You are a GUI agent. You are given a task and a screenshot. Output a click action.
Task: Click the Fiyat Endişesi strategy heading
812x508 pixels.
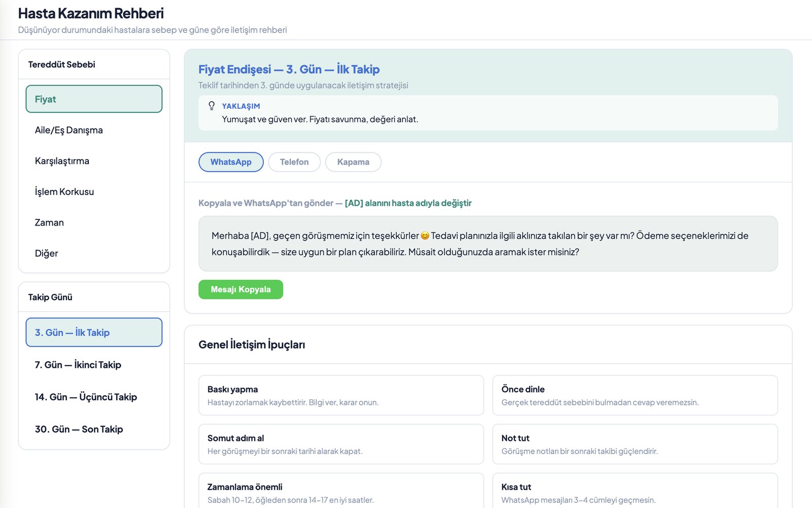tap(289, 69)
